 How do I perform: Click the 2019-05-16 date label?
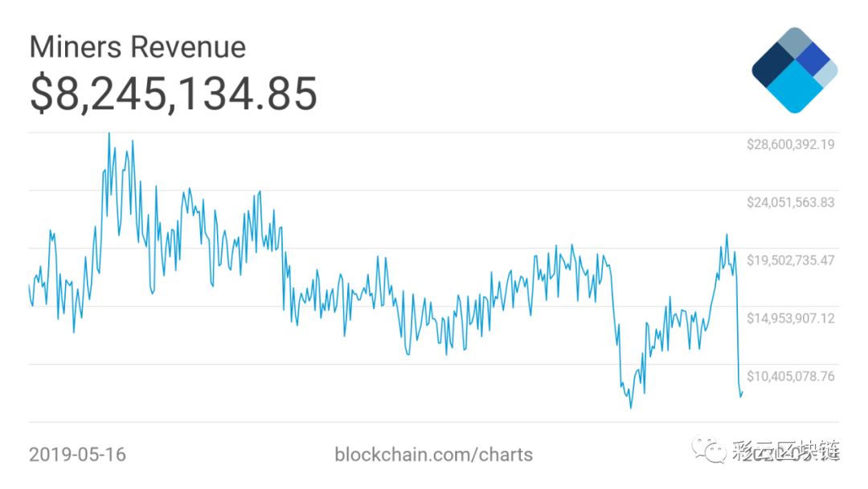pyautogui.click(x=77, y=454)
